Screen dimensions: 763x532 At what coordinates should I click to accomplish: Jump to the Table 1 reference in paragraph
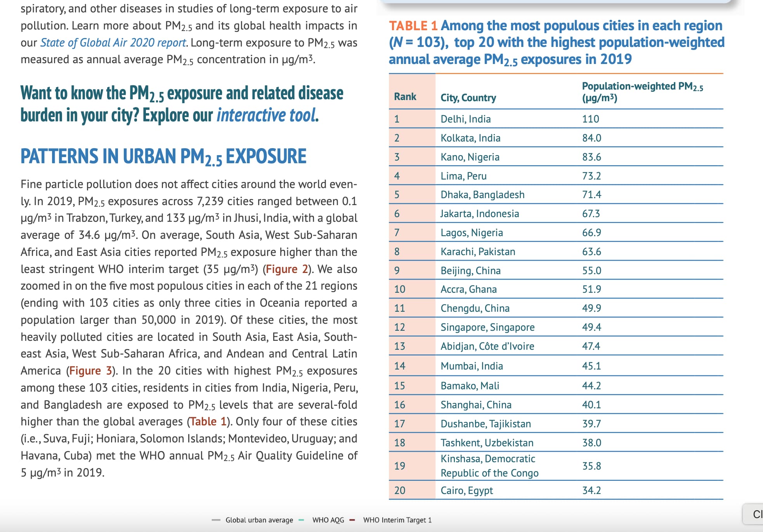208,421
